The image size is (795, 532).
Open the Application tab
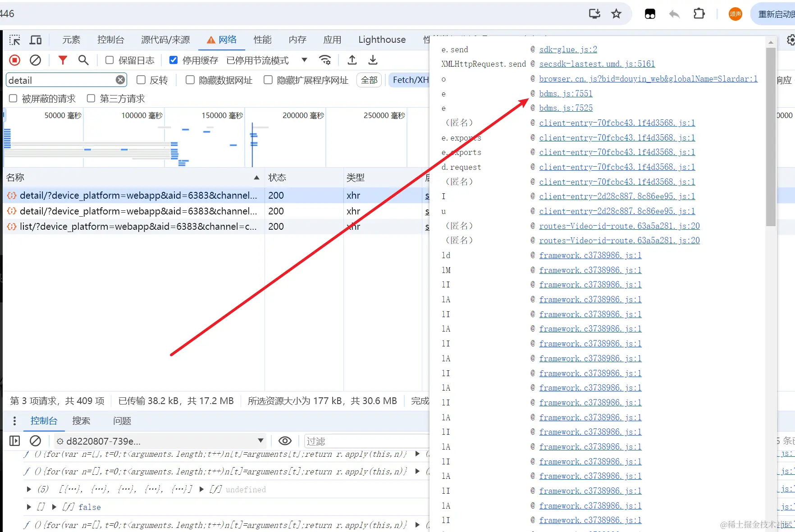332,40
